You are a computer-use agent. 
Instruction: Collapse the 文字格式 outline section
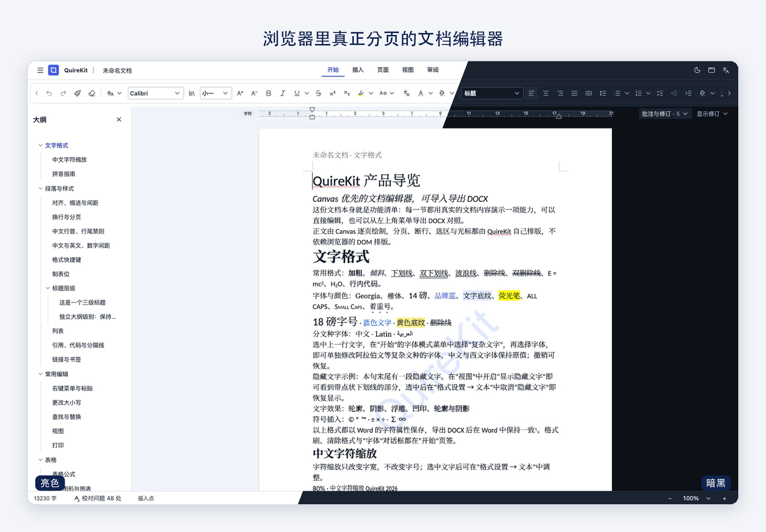click(x=40, y=146)
